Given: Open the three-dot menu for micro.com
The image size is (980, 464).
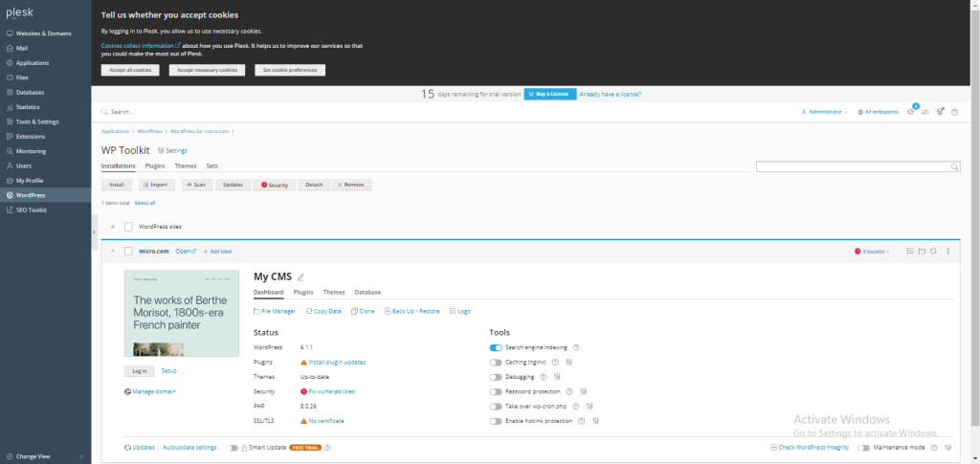Looking at the screenshot, I should pos(947,251).
